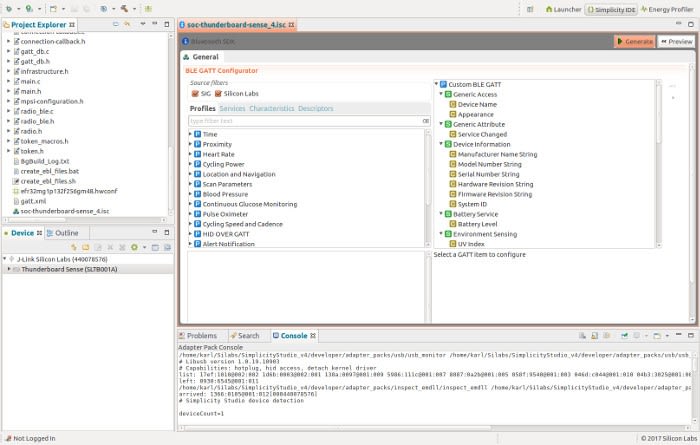The image size is (700, 445).
Task: Expand Thunderboard Sense (SLTB001A) device
Action: 9,269
